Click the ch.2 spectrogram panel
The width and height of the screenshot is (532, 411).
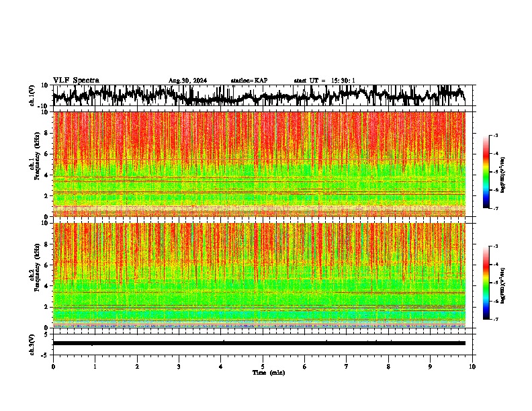[x=259, y=275]
